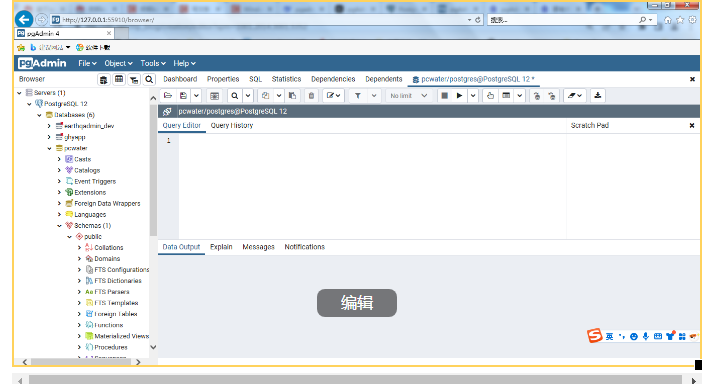The height and width of the screenshot is (384, 712).
Task: Open the Help menu
Action: [184, 64]
